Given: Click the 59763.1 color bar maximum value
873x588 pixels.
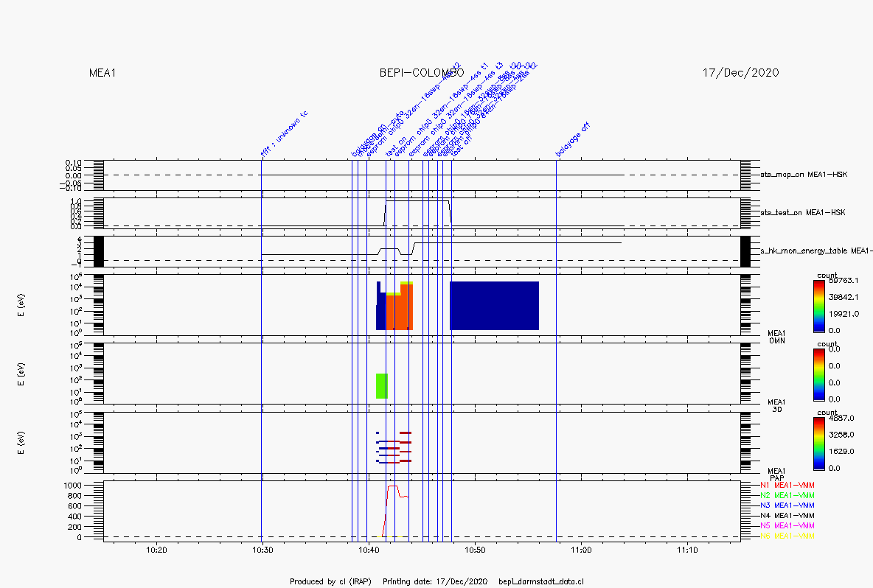Looking at the screenshot, I should (844, 281).
